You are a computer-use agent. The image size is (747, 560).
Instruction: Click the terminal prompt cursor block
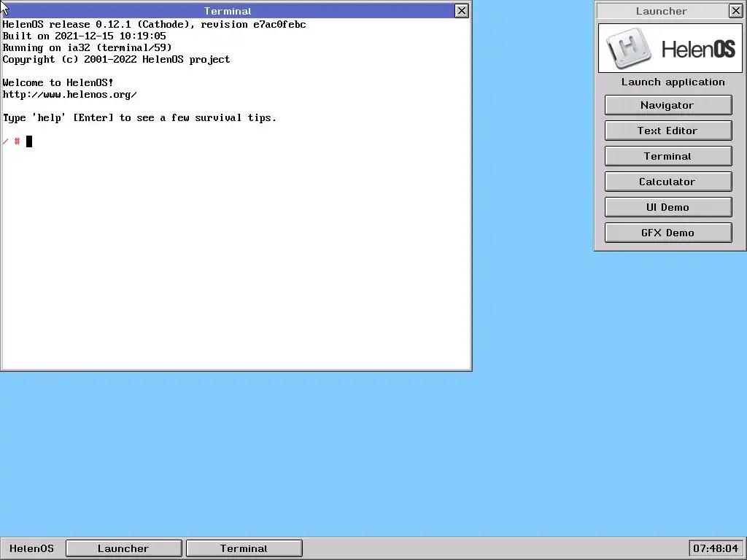[x=29, y=141]
